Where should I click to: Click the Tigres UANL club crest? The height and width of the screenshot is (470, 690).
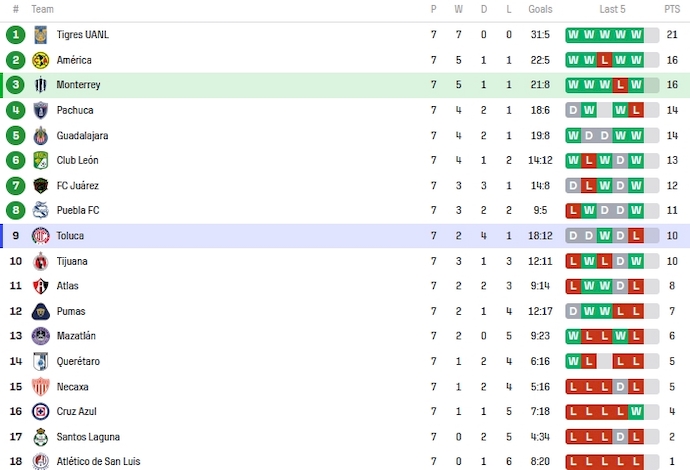point(41,35)
